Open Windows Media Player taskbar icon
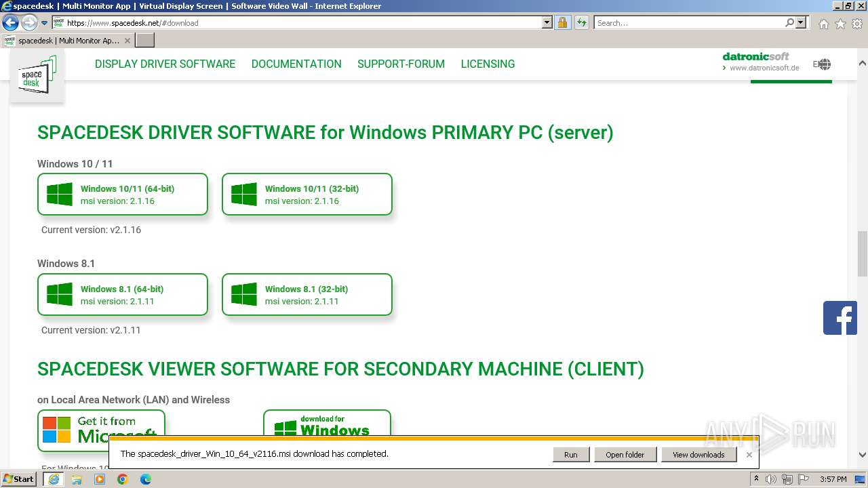 pyautogui.click(x=100, y=479)
